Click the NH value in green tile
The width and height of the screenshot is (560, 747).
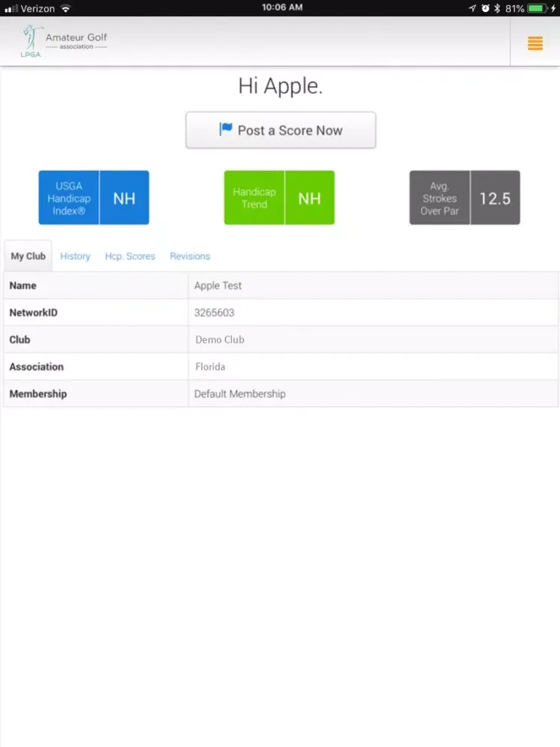point(310,198)
